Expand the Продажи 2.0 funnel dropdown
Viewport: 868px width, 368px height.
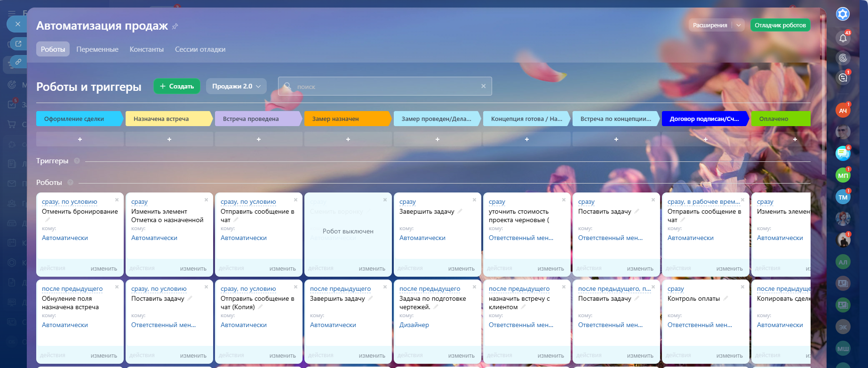tap(236, 86)
